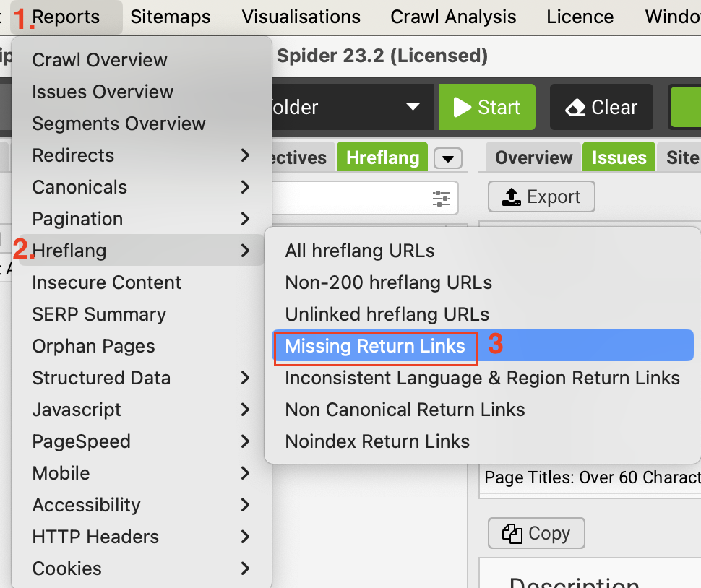Switch to the Issues tab
The width and height of the screenshot is (701, 588).
pyautogui.click(x=619, y=158)
